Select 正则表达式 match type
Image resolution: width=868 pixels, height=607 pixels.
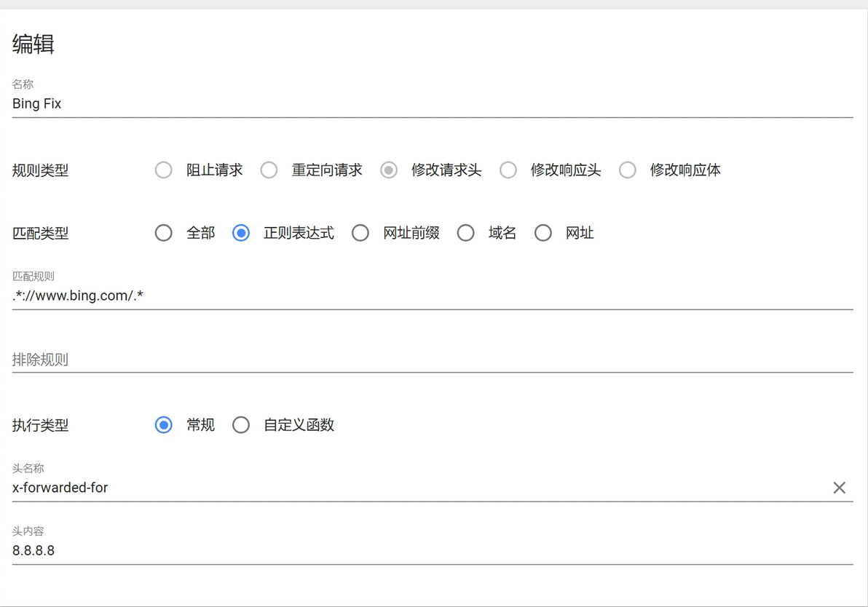(241, 233)
